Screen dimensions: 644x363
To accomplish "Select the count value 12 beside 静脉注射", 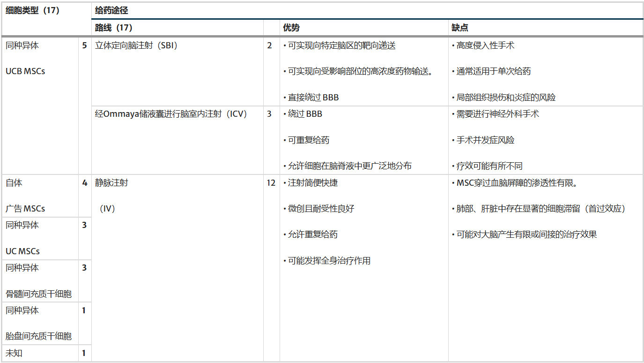I will (272, 183).
